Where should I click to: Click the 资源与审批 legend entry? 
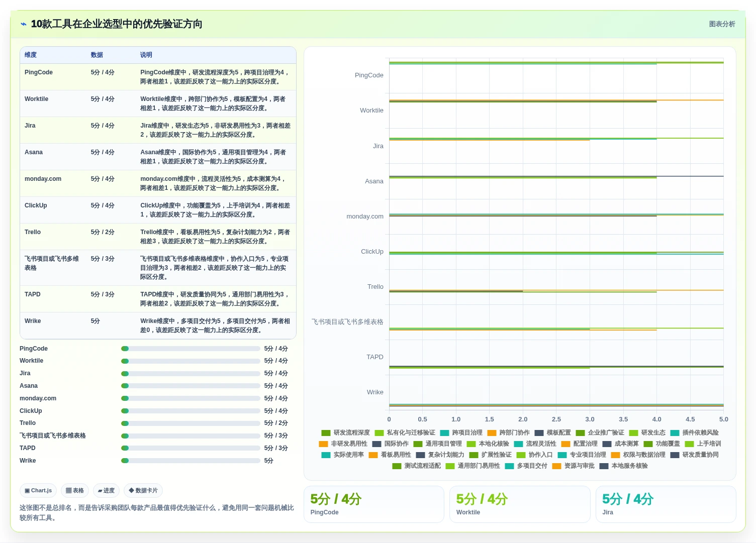(574, 466)
